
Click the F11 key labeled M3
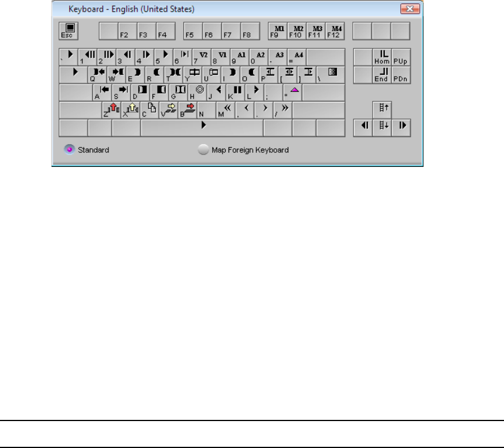point(316,31)
